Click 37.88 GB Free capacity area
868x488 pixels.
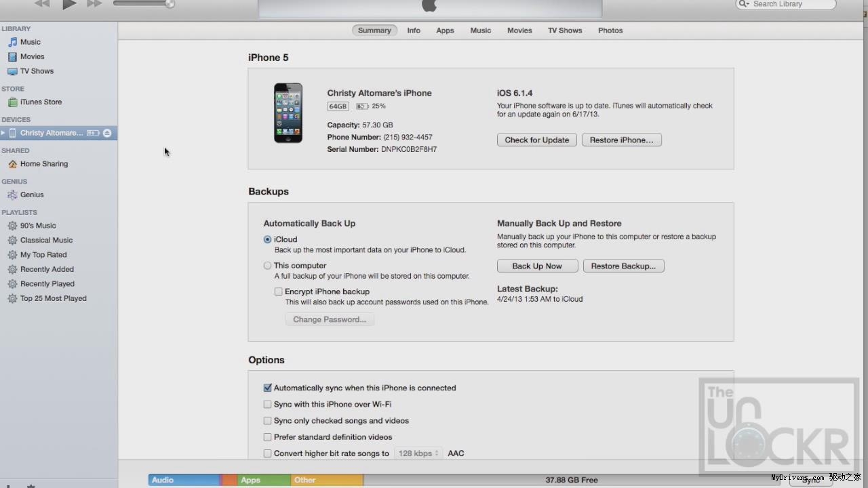point(572,480)
